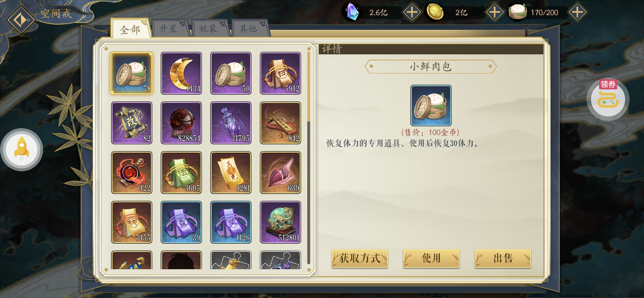
Task: Add stamina with the plus beside 170/200
Action: pyautogui.click(x=577, y=12)
